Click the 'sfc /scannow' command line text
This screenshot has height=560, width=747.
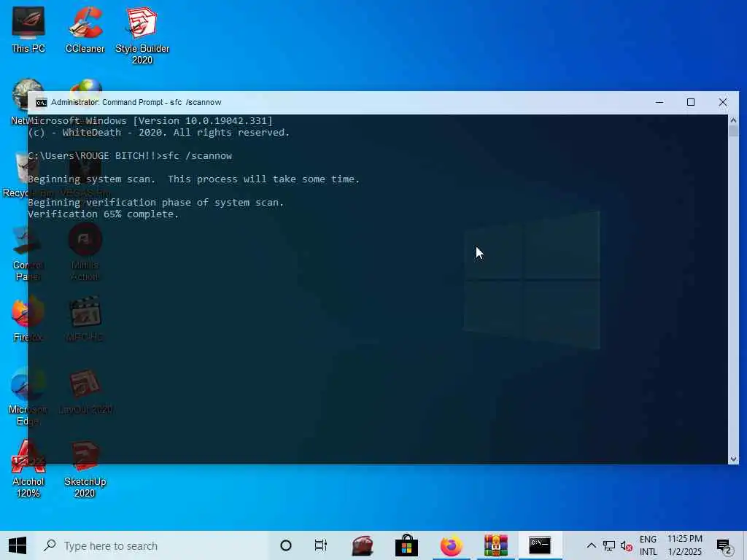197,156
